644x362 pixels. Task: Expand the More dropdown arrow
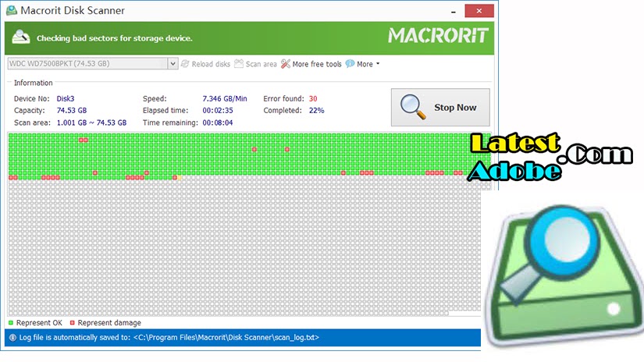tap(378, 64)
